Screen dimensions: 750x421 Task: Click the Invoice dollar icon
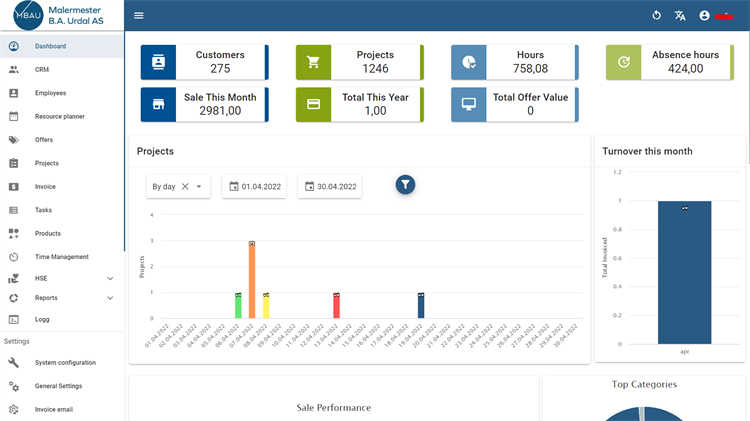[14, 187]
